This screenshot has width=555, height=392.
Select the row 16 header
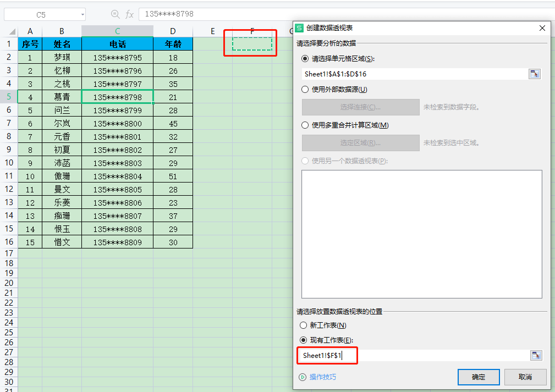(x=9, y=242)
